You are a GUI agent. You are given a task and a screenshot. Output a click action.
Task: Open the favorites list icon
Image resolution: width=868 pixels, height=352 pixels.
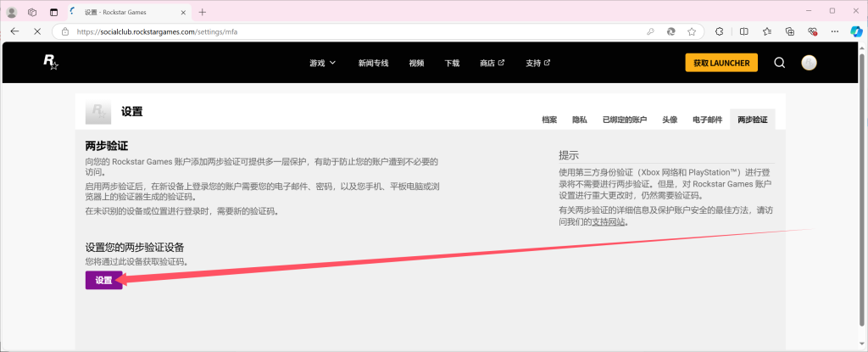pos(766,31)
